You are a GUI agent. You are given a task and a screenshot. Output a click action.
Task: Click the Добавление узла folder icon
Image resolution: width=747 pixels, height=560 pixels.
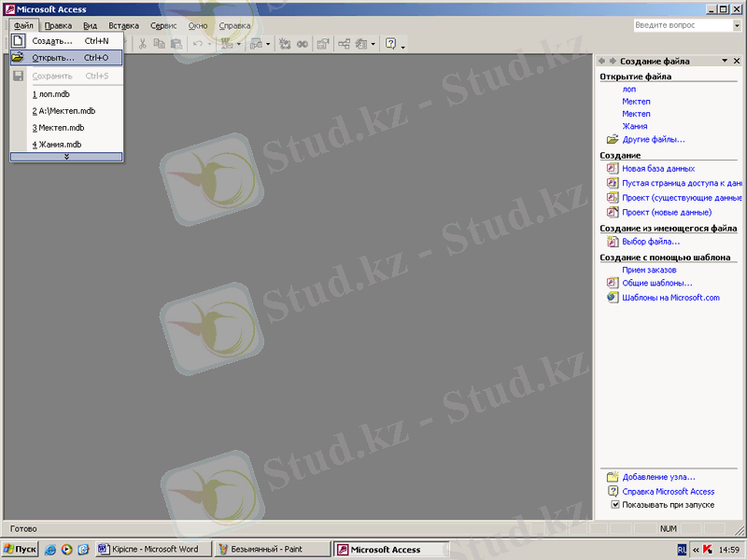[613, 477]
